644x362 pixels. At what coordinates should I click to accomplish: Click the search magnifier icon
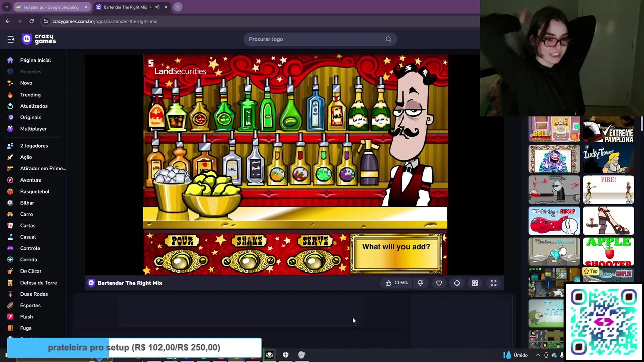[388, 39]
